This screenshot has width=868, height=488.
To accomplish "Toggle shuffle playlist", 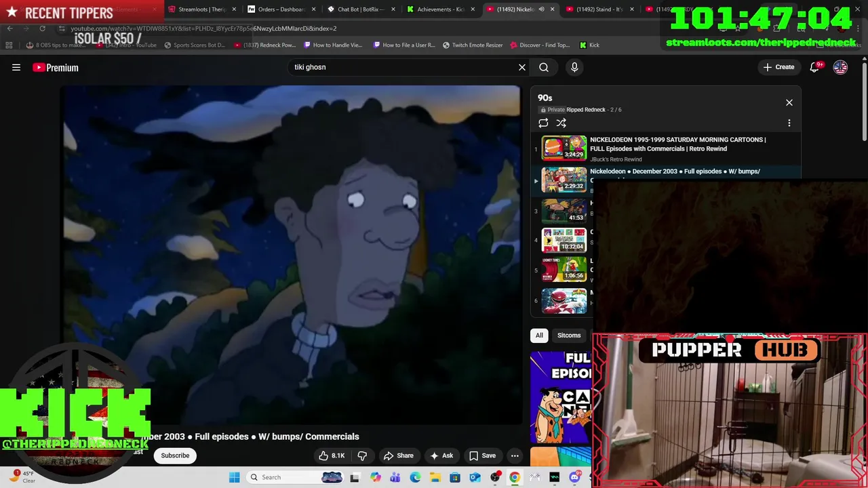I will pos(561,123).
